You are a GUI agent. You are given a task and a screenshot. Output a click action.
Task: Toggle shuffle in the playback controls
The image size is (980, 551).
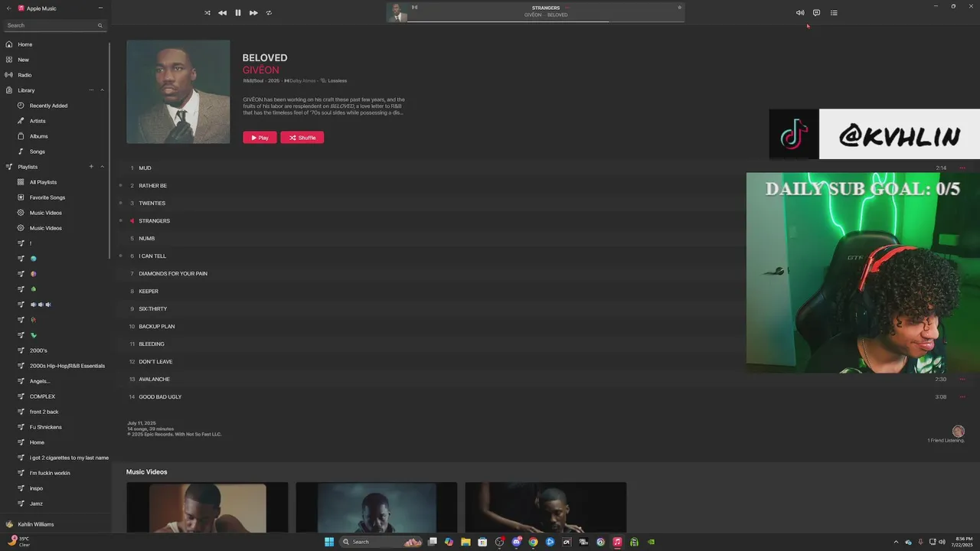tap(207, 13)
